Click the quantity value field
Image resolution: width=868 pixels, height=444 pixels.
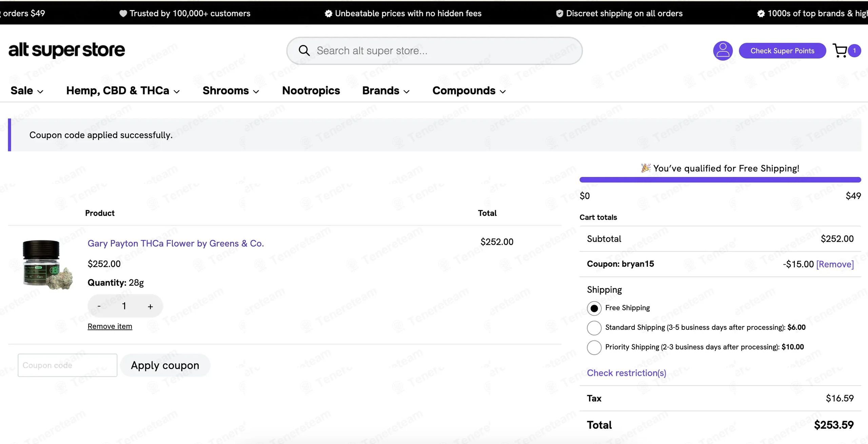(124, 306)
